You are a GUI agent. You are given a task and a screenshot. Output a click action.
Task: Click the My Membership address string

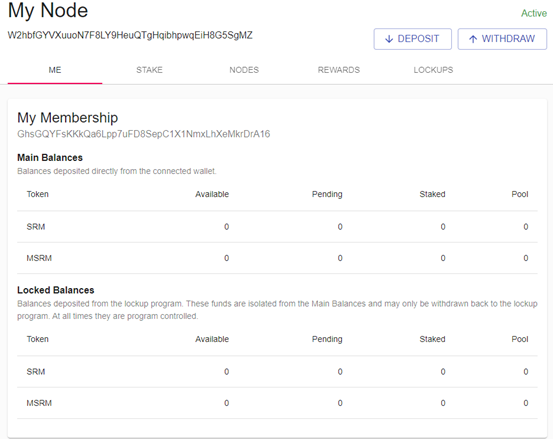[x=144, y=134]
